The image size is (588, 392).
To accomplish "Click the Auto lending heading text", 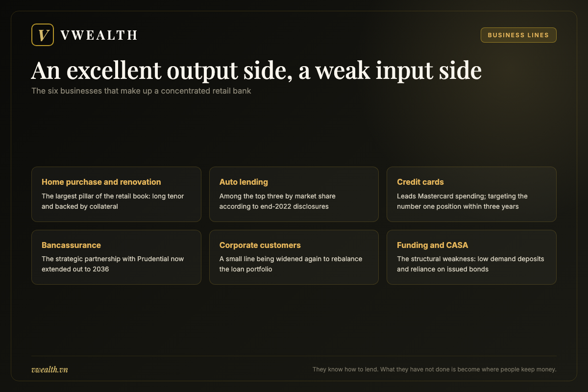I will tap(244, 182).
